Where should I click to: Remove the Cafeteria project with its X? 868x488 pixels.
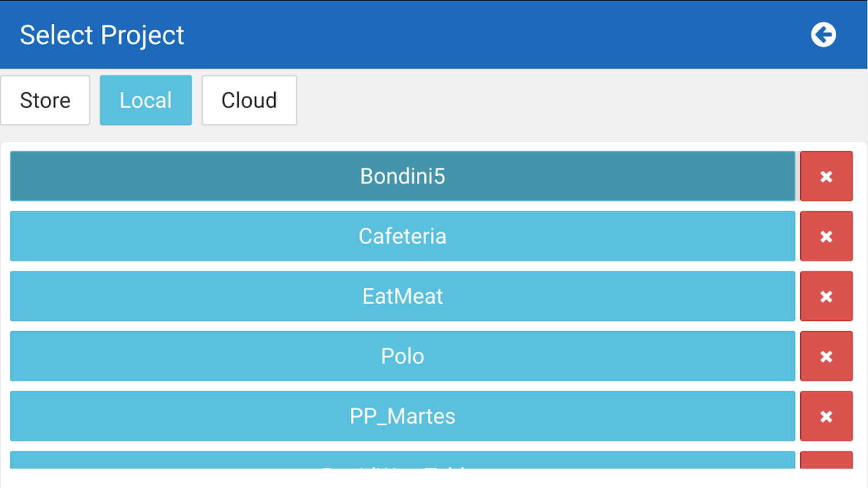click(x=826, y=236)
